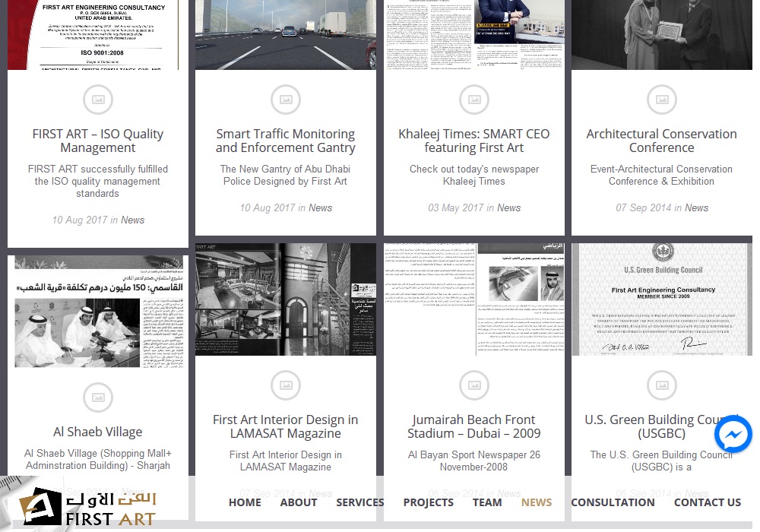Viewport: 760px width, 532px height.
Task: Open 'First Art Interior Design in LAMASAT Magazine' title
Action: point(286,426)
